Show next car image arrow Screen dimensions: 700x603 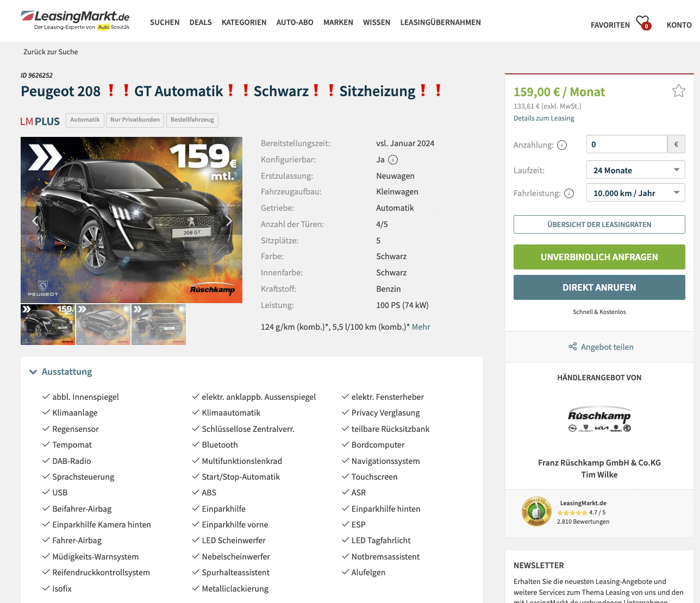click(x=229, y=221)
